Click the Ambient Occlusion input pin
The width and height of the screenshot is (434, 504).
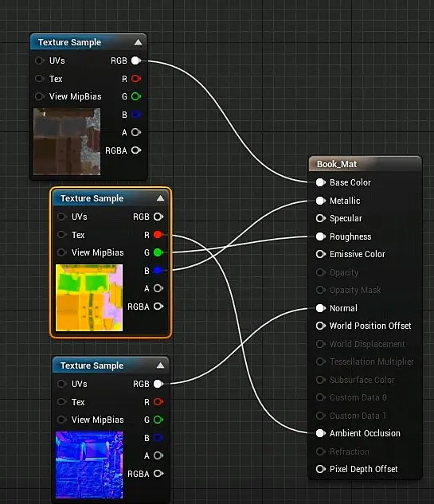(320, 433)
